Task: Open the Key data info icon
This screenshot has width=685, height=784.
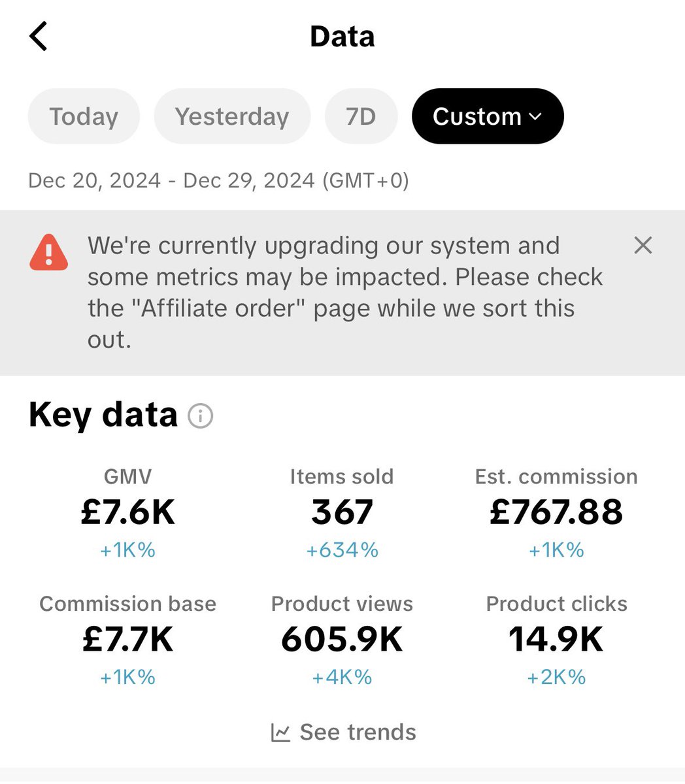Action: point(201,416)
